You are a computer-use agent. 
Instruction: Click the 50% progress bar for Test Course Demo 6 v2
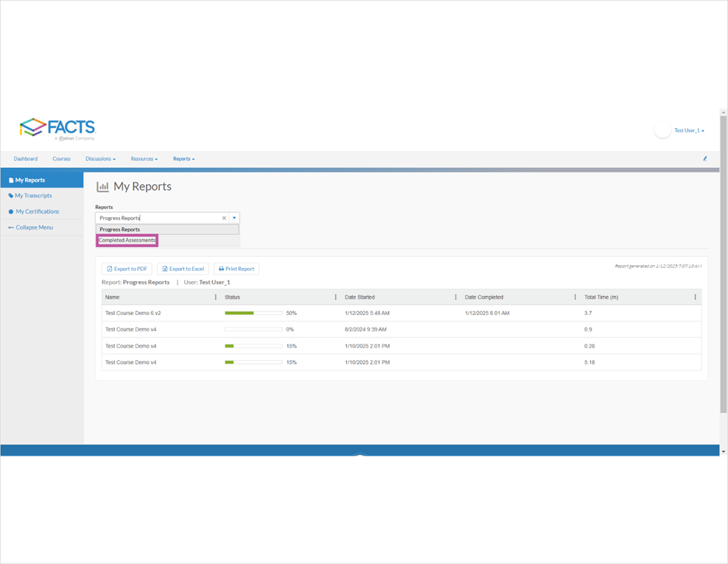tap(253, 312)
